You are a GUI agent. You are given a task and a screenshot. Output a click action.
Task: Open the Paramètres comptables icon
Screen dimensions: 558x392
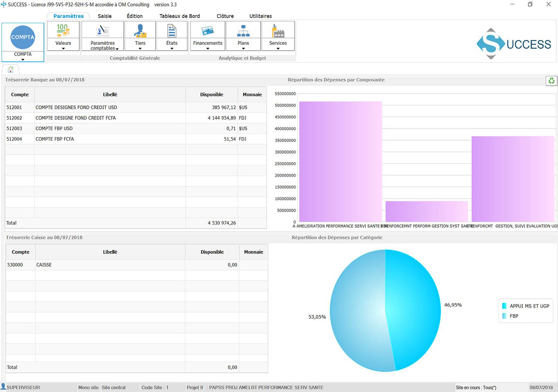point(103,30)
